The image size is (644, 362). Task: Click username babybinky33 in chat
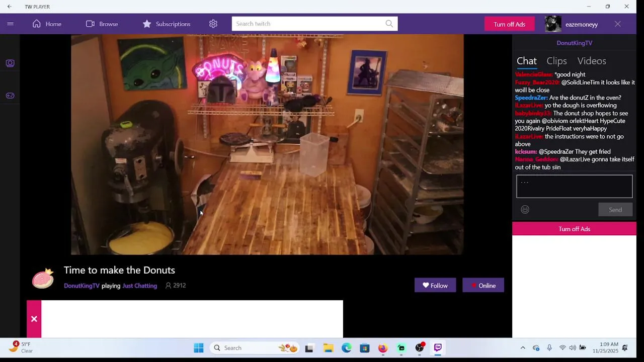pos(533,113)
